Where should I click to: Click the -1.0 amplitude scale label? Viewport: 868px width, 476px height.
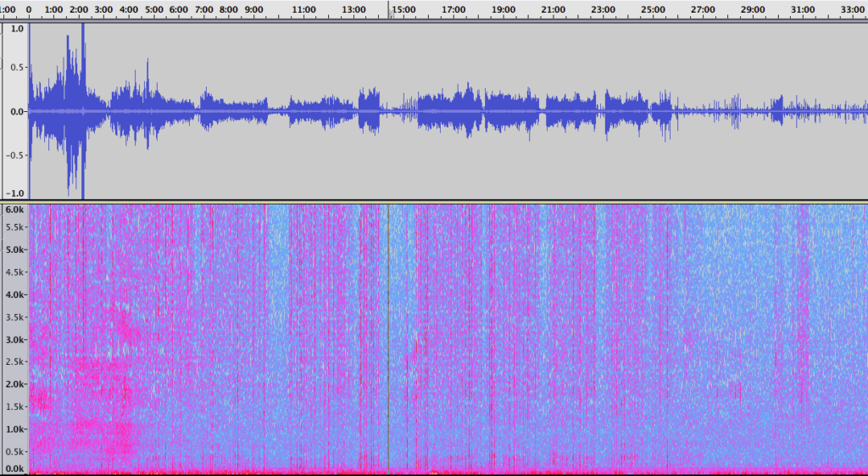[15, 193]
